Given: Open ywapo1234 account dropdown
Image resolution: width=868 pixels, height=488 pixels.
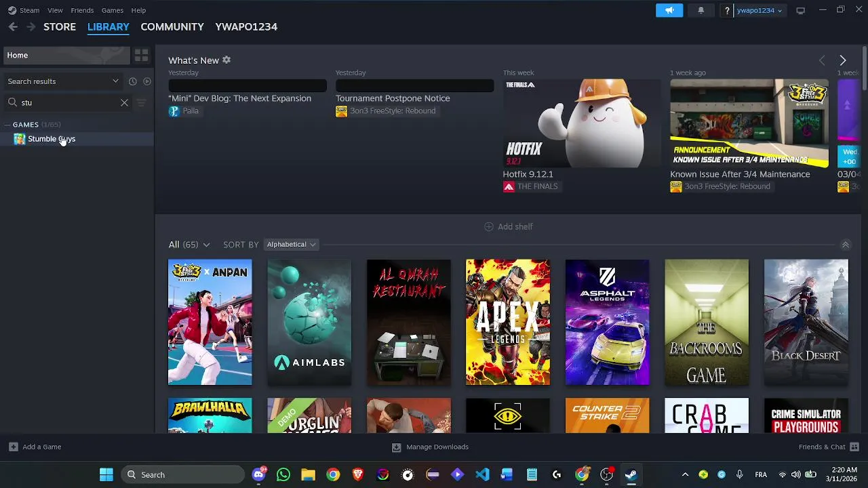Looking at the screenshot, I should click(759, 10).
